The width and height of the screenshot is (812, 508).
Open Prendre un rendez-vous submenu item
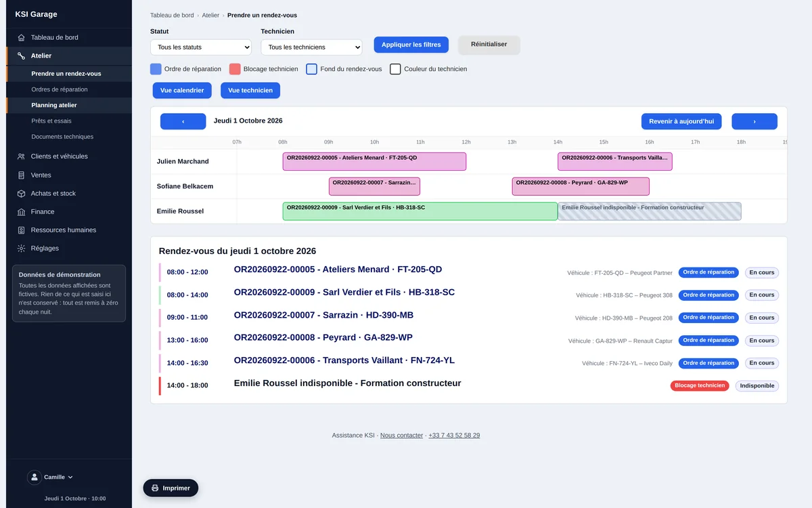(66, 74)
